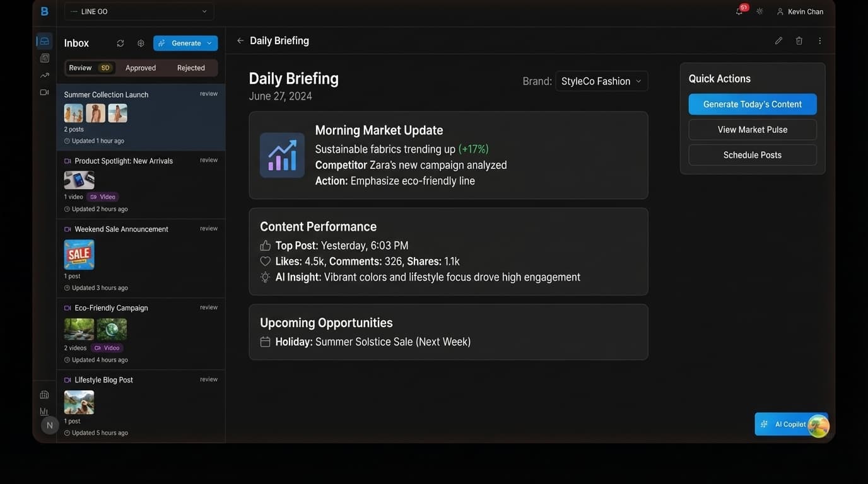Select the analytics trend icon in the sidebar

[44, 74]
